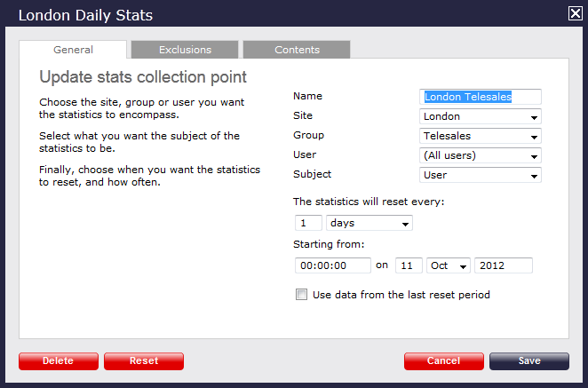Close the London Daily Stats dialog
This screenshot has width=588, height=388.
tap(575, 13)
